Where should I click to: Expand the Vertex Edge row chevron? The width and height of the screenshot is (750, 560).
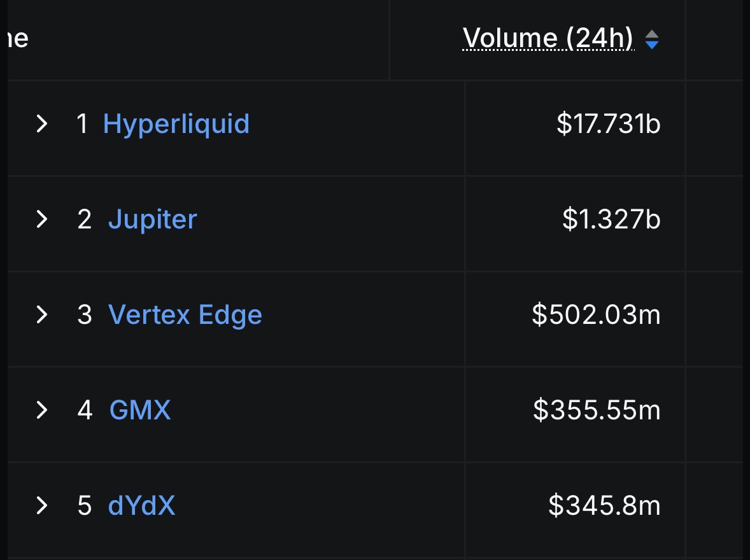pos(42,314)
